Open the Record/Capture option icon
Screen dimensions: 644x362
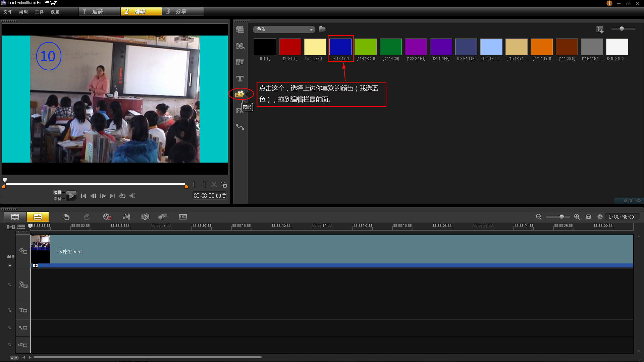(107, 217)
